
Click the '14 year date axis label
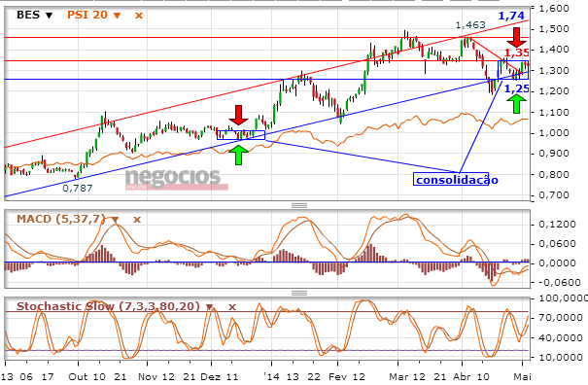point(271,377)
